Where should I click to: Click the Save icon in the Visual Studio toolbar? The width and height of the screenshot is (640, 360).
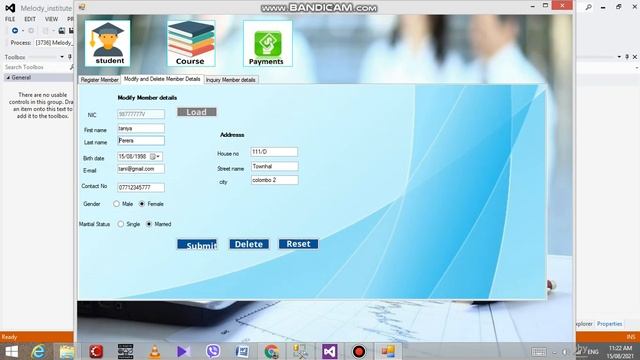62,31
